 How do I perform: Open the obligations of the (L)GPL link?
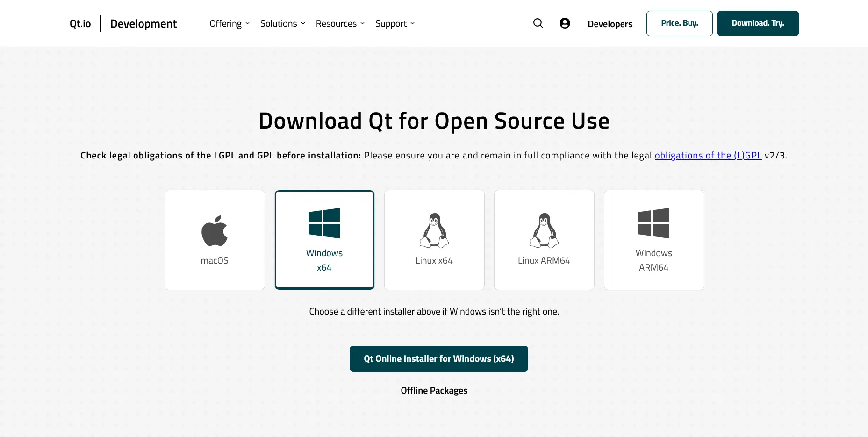pos(708,156)
